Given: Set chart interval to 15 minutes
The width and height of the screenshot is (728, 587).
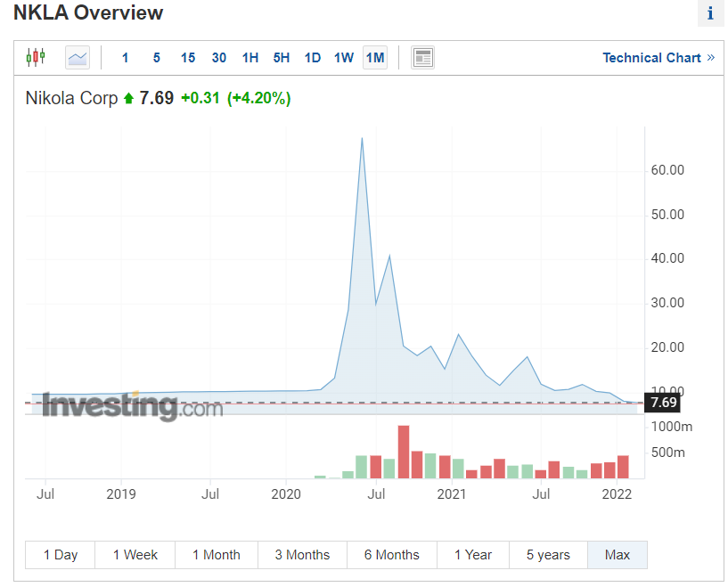Looking at the screenshot, I should [188, 58].
